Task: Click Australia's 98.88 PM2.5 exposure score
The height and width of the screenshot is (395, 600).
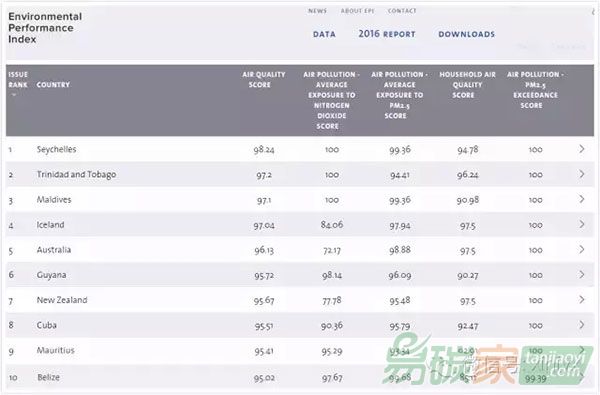Action: (x=399, y=250)
